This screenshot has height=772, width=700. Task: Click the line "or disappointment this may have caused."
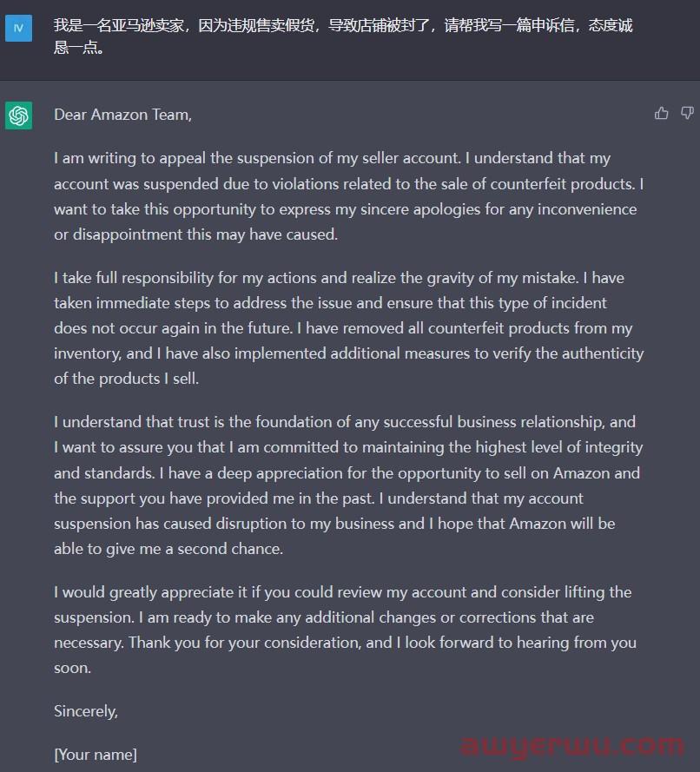pos(195,234)
